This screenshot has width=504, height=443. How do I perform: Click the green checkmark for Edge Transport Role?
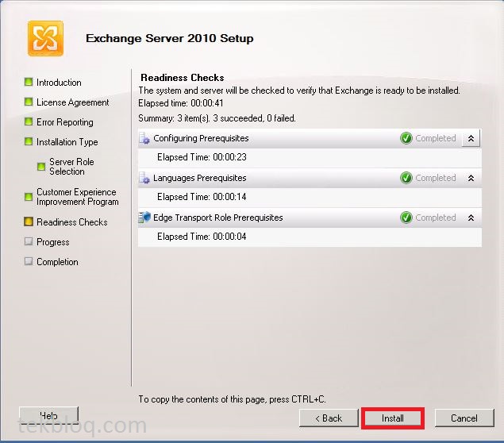click(x=406, y=218)
